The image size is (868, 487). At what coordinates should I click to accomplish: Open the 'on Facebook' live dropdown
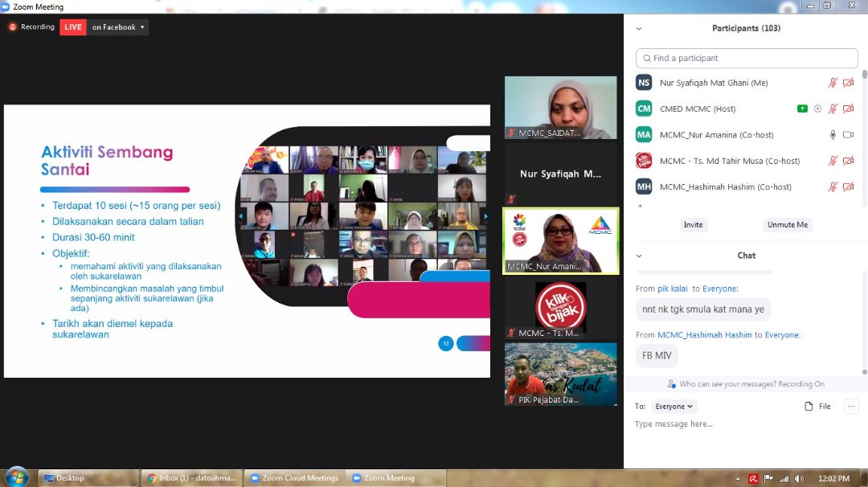[118, 27]
